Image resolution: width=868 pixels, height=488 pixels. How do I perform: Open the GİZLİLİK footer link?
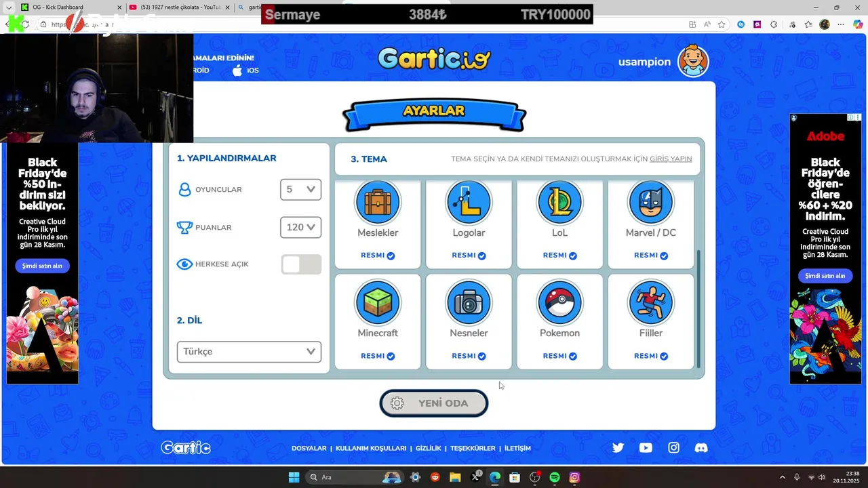428,448
